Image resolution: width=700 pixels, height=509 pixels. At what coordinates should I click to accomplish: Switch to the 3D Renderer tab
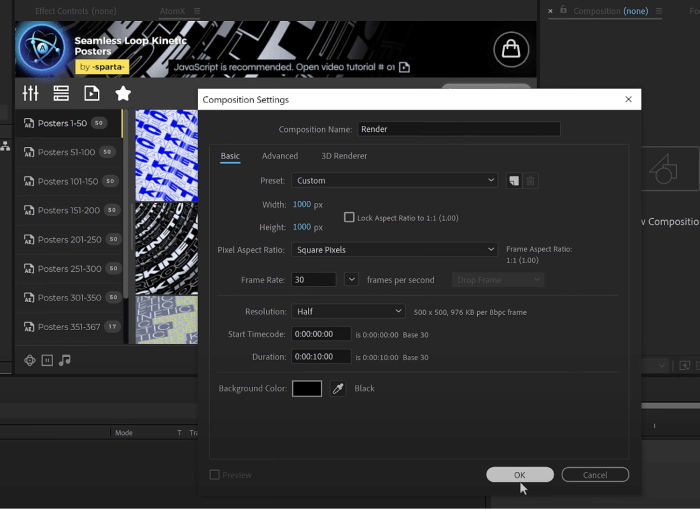pos(344,156)
